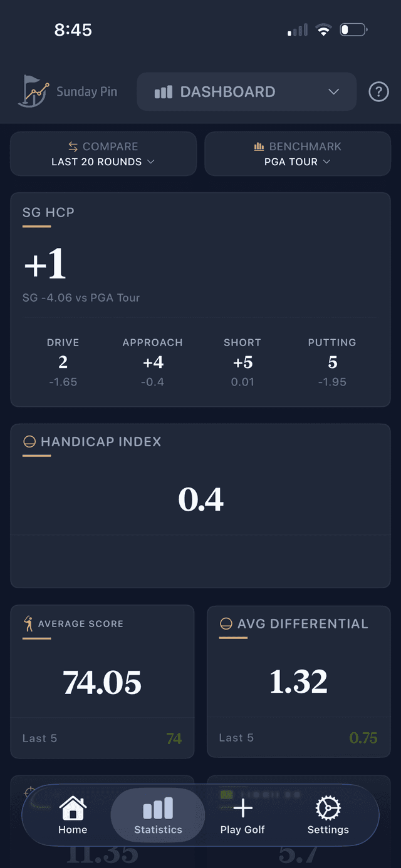
Task: Open the help question mark icon
Action: pos(378,91)
